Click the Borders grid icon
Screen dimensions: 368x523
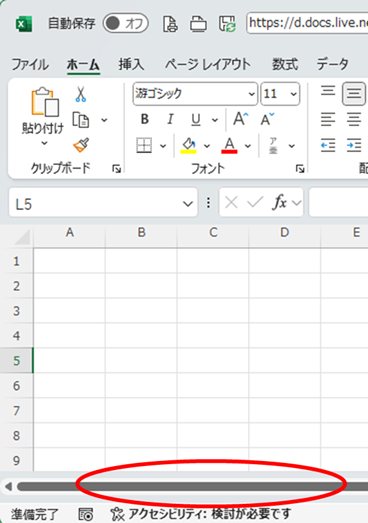point(144,145)
